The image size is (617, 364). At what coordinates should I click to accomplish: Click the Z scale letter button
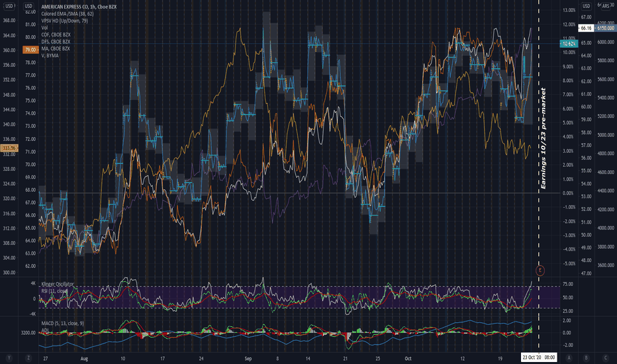point(28,358)
